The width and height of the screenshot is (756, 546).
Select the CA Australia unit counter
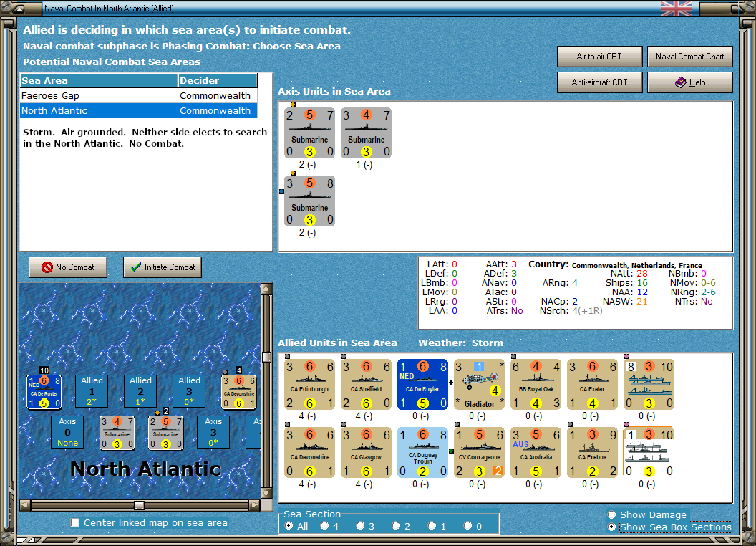tap(535, 452)
